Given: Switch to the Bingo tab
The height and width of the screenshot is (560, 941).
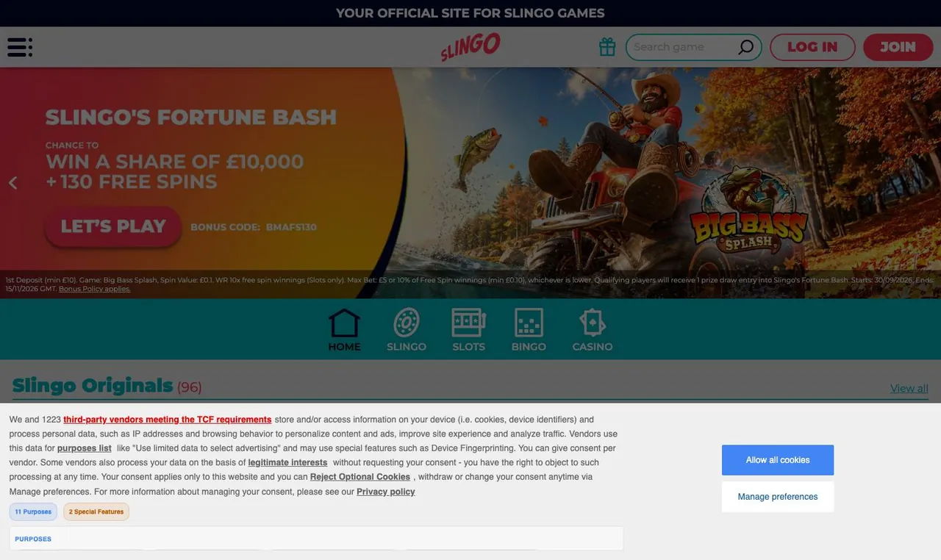Looking at the screenshot, I should 529,330.
